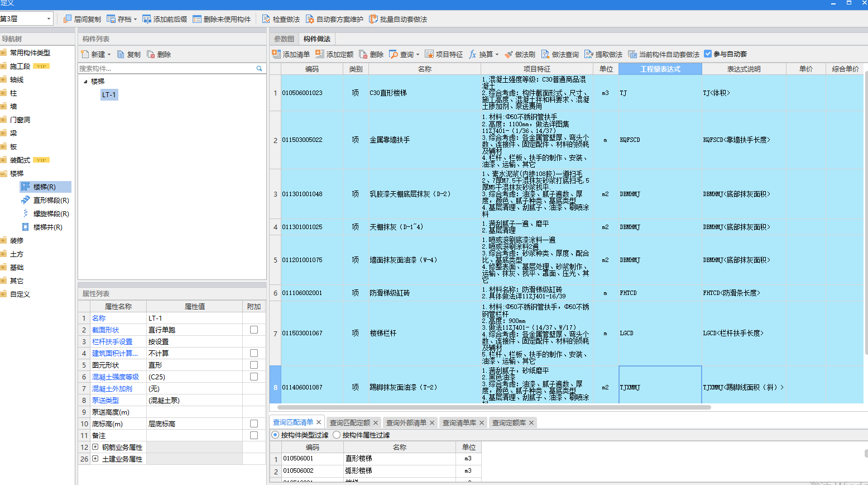Open 截面形状 property link
The width and height of the screenshot is (868, 485).
[105, 330]
